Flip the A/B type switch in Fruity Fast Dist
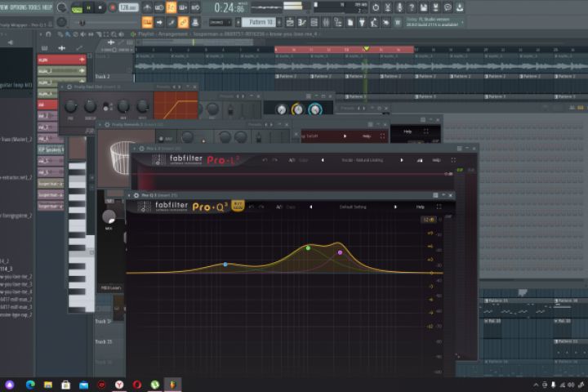 [x=107, y=106]
